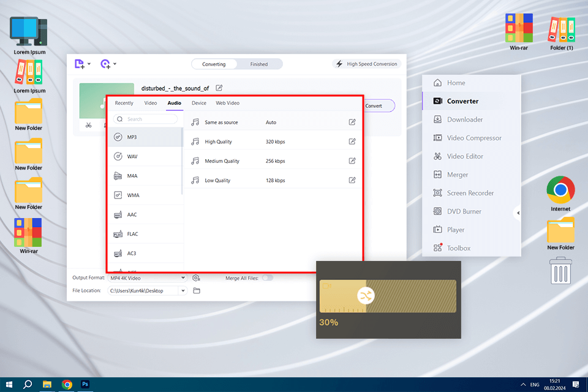The width and height of the screenshot is (588, 392).
Task: Open output format settings gear
Action: 196,278
